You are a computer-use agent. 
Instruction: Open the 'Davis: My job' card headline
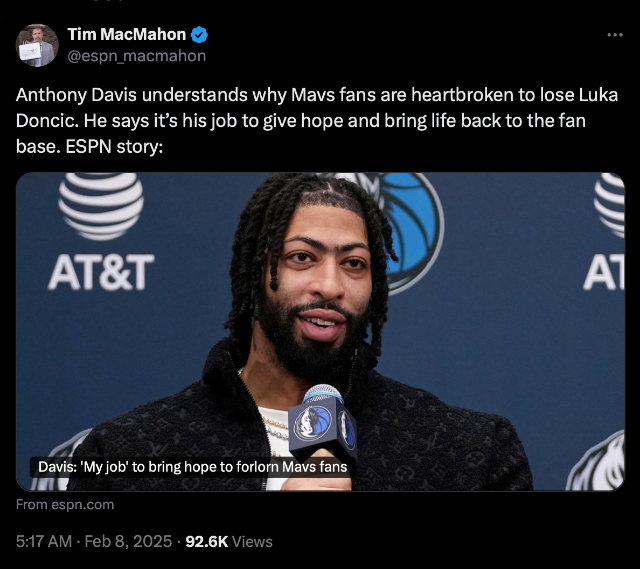coord(192,467)
